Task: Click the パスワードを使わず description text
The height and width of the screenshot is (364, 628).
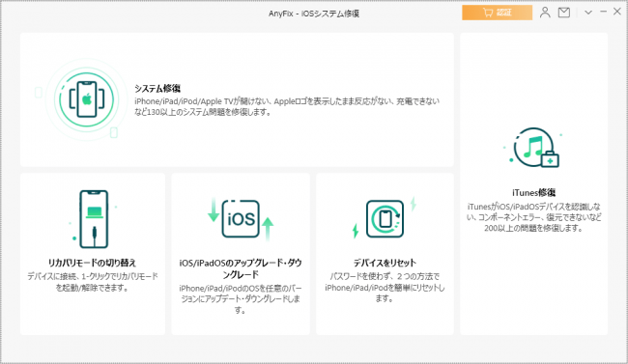Action: point(385,287)
